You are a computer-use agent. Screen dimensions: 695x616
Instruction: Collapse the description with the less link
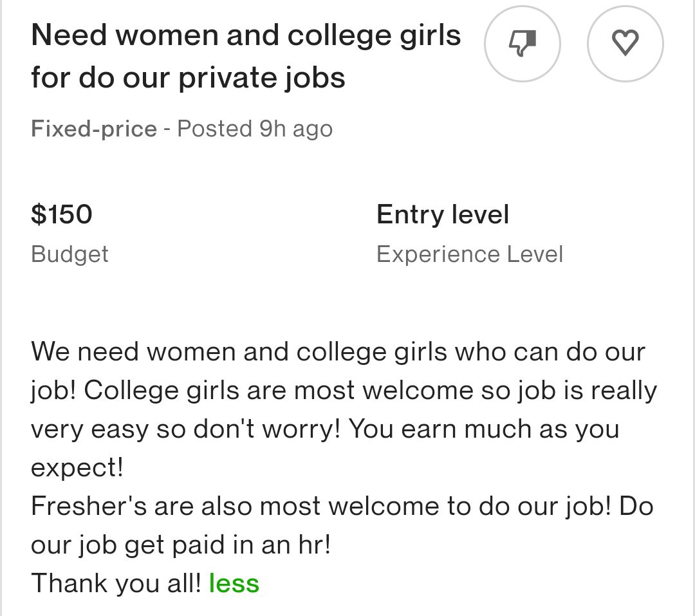pyautogui.click(x=234, y=583)
